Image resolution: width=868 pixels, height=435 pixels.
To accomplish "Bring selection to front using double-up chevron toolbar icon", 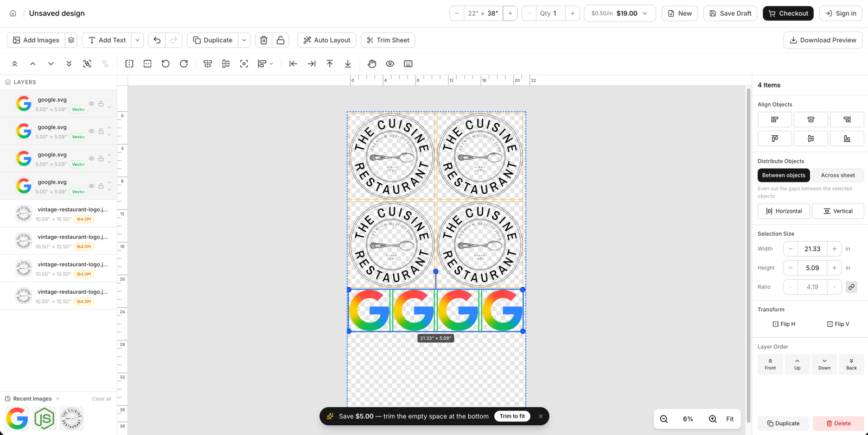I will point(15,64).
